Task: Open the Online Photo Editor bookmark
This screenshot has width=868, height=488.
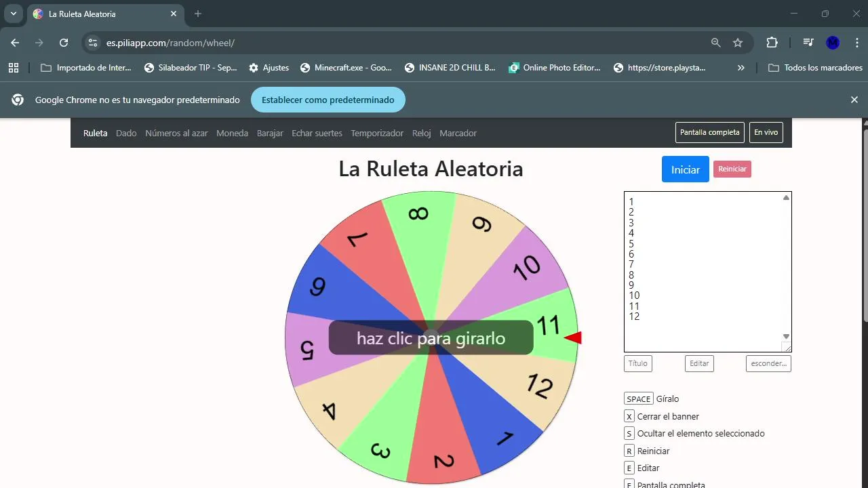Action: pos(555,68)
